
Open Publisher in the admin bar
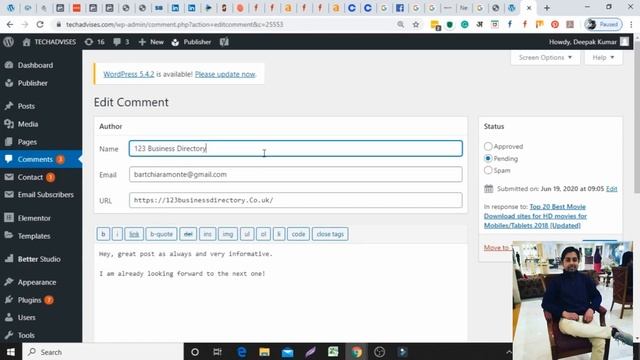point(191,42)
